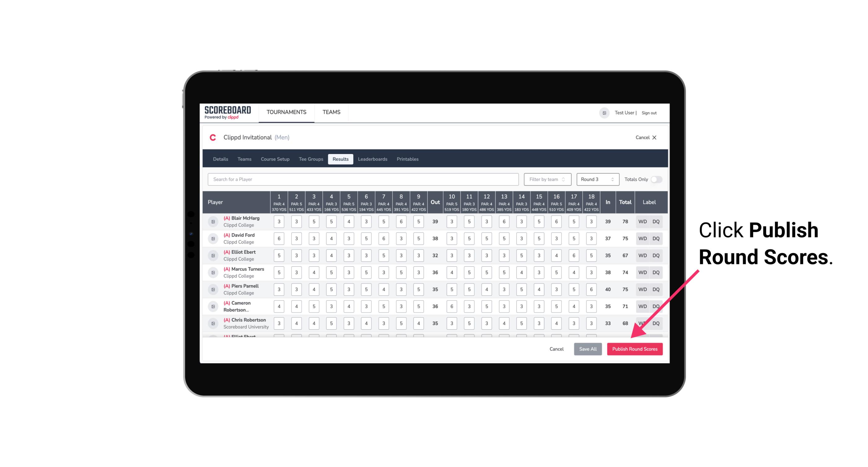Viewport: 868px width, 467px height.
Task: Open the Round 3 dropdown
Action: point(597,179)
